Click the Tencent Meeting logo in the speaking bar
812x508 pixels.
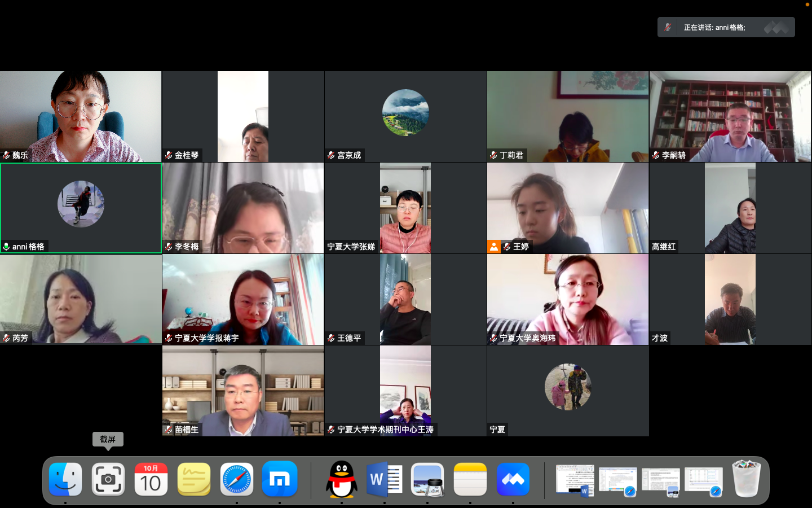(776, 27)
